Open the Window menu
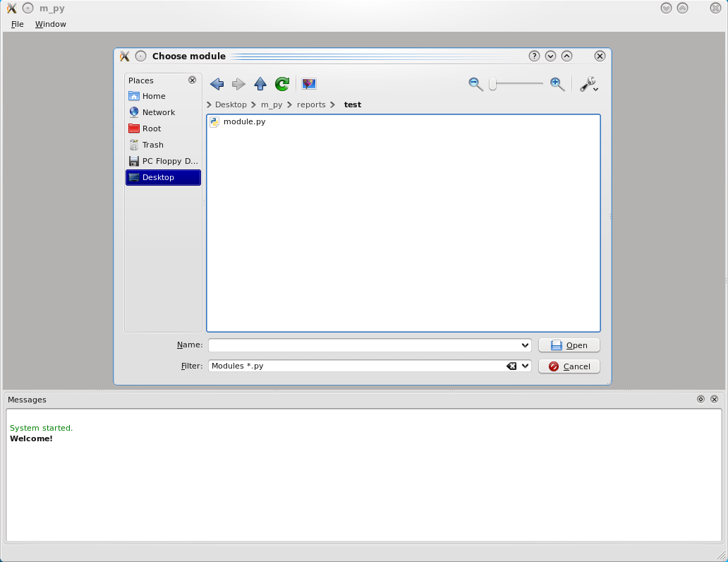Viewport: 728px width, 562px height. click(51, 24)
